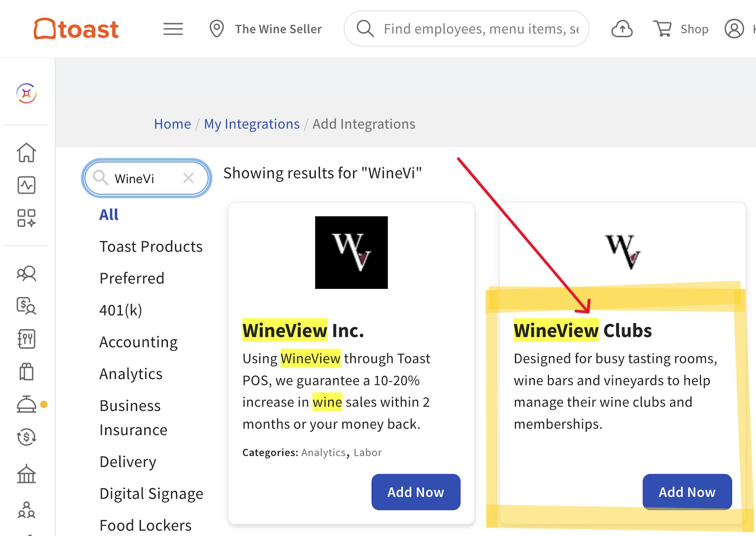Image resolution: width=756 pixels, height=536 pixels.
Task: Select the Toast Products category
Action: coord(151,247)
